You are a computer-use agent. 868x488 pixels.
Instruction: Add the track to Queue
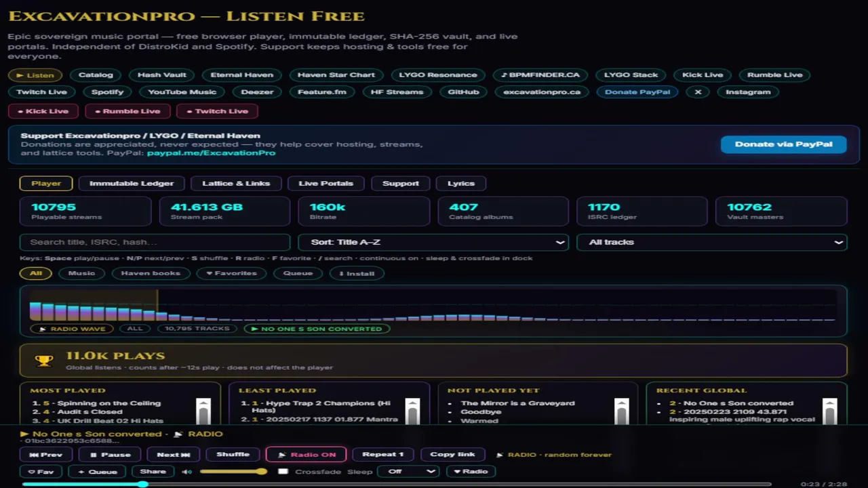98,472
